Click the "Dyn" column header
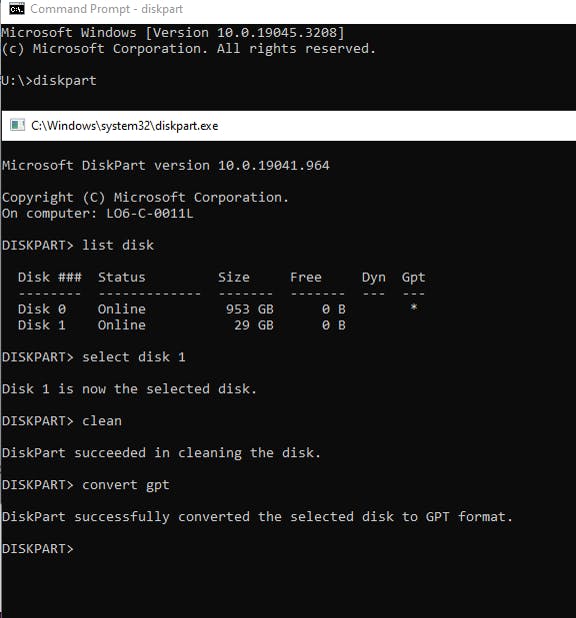 coord(374,278)
